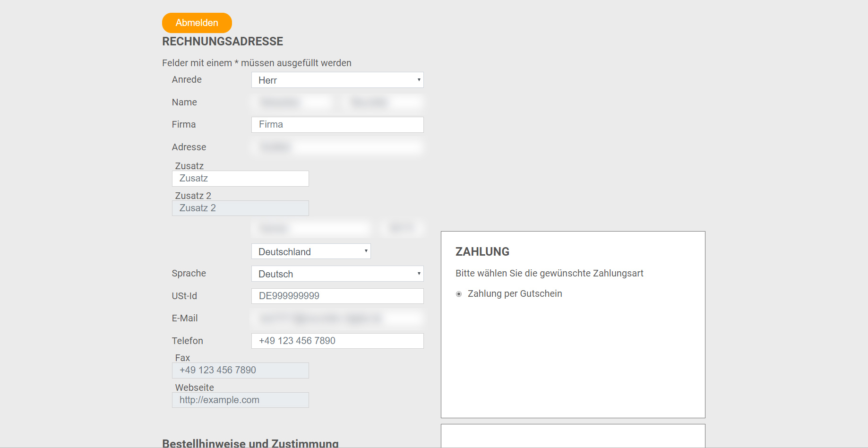Click into the Adresse input field
This screenshot has width=868, height=448.
pyautogui.click(x=337, y=147)
